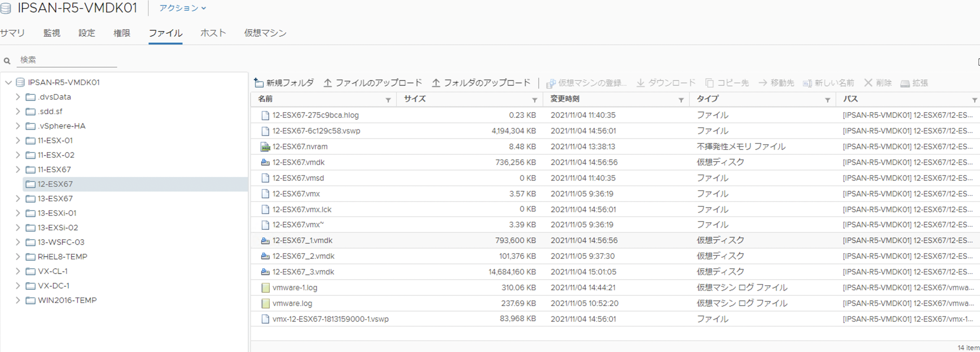Click the delete X icon (削除)

[868, 83]
